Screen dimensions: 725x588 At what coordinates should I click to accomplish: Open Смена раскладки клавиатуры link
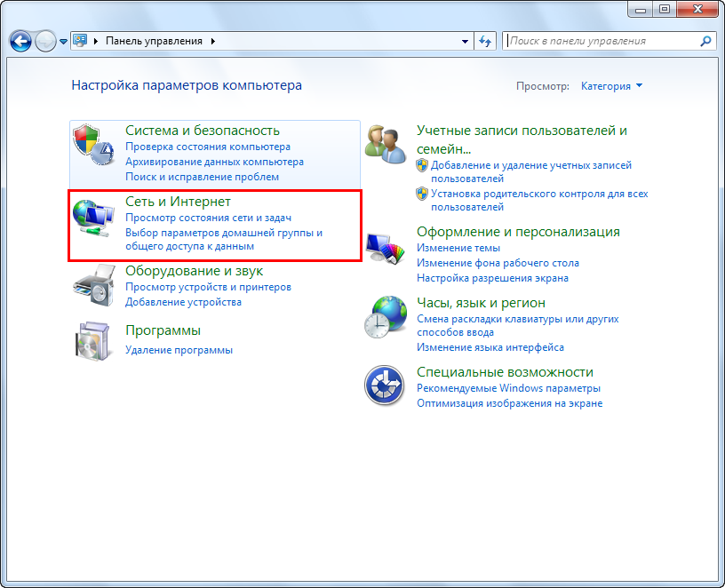[x=517, y=325]
